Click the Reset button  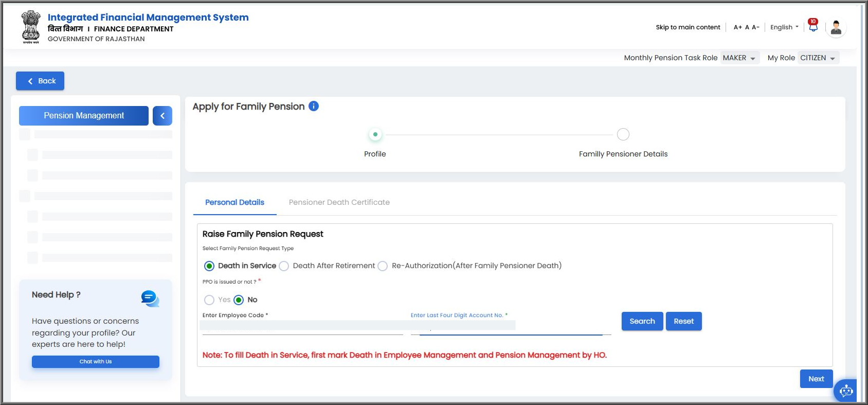(684, 321)
